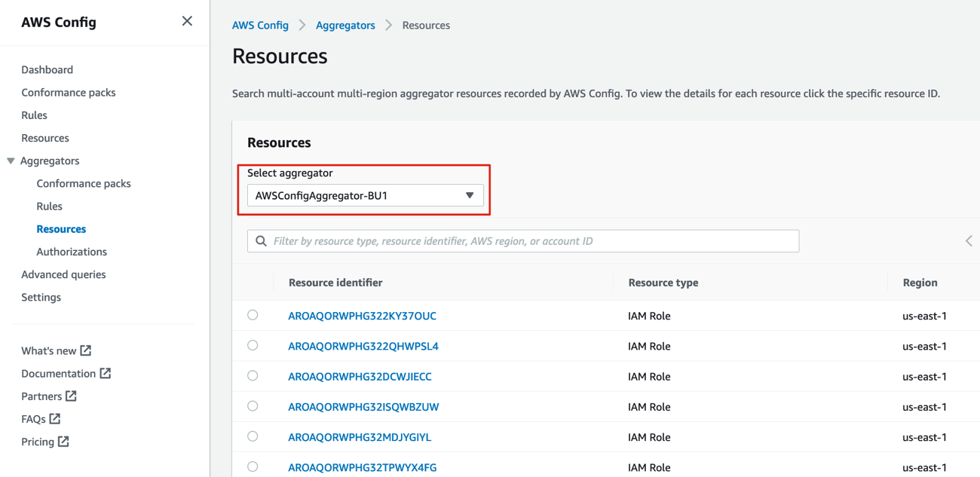
Task: Sort table by Resource identifier column
Action: pos(335,282)
